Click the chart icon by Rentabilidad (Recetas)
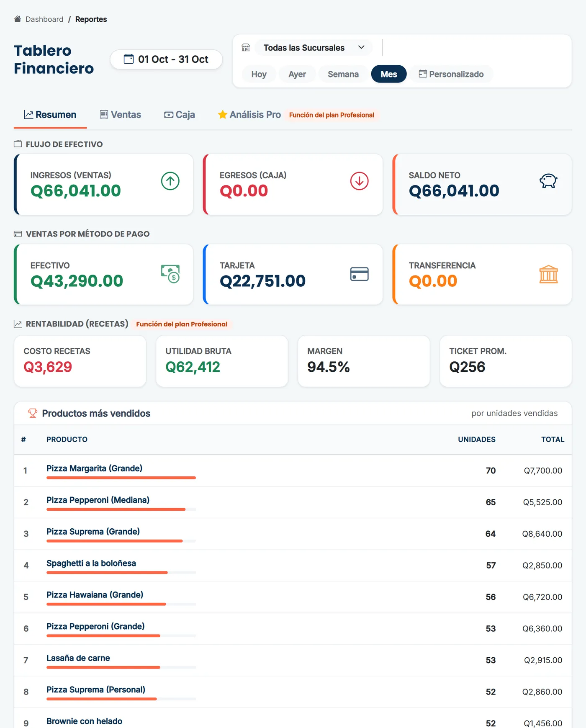This screenshot has height=728, width=586. click(x=18, y=324)
